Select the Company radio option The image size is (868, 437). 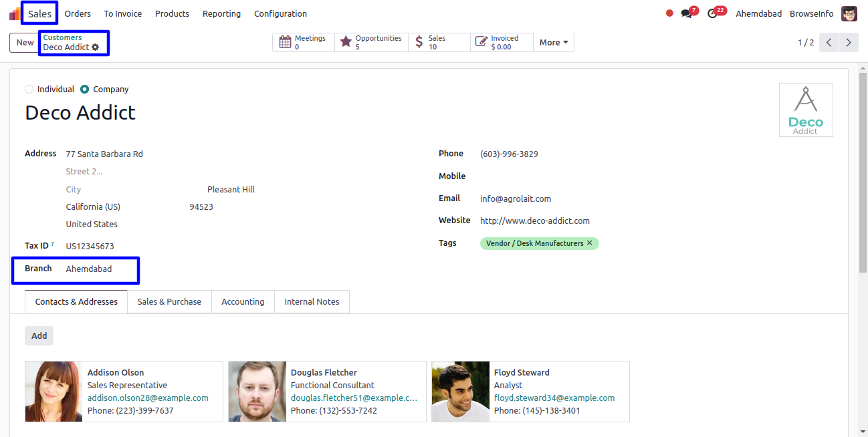click(x=84, y=90)
